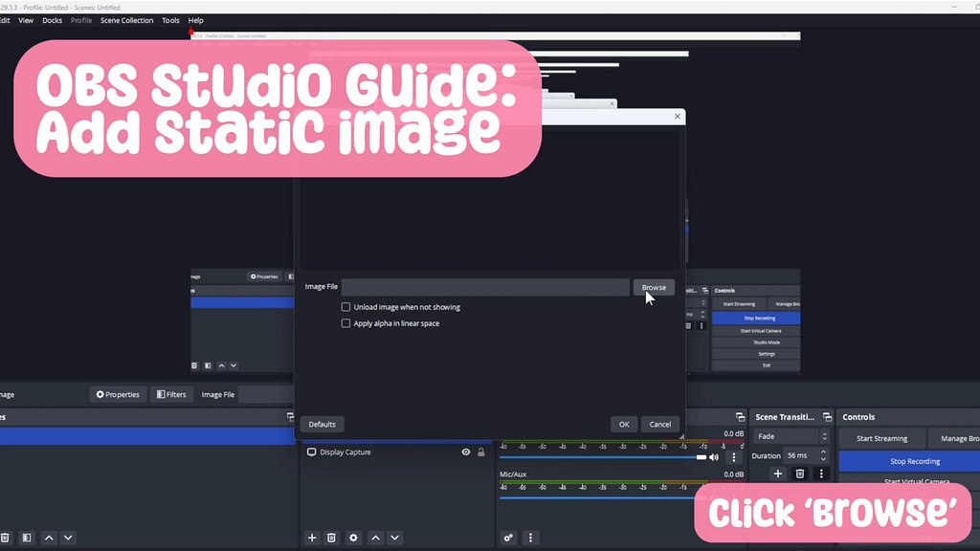The image size is (980, 551).
Task: Open audio mixer advanced properties gears icon
Action: [x=509, y=538]
